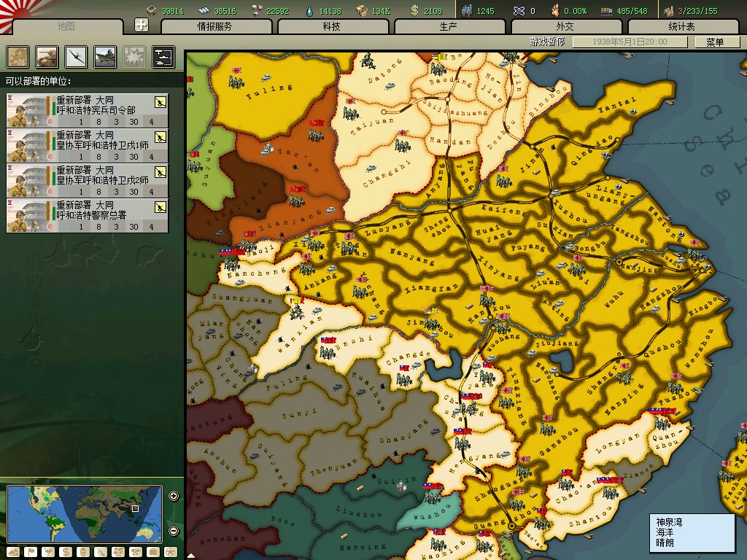The height and width of the screenshot is (560, 747).
Task: Zoom out with minimap minus button
Action: (x=174, y=531)
